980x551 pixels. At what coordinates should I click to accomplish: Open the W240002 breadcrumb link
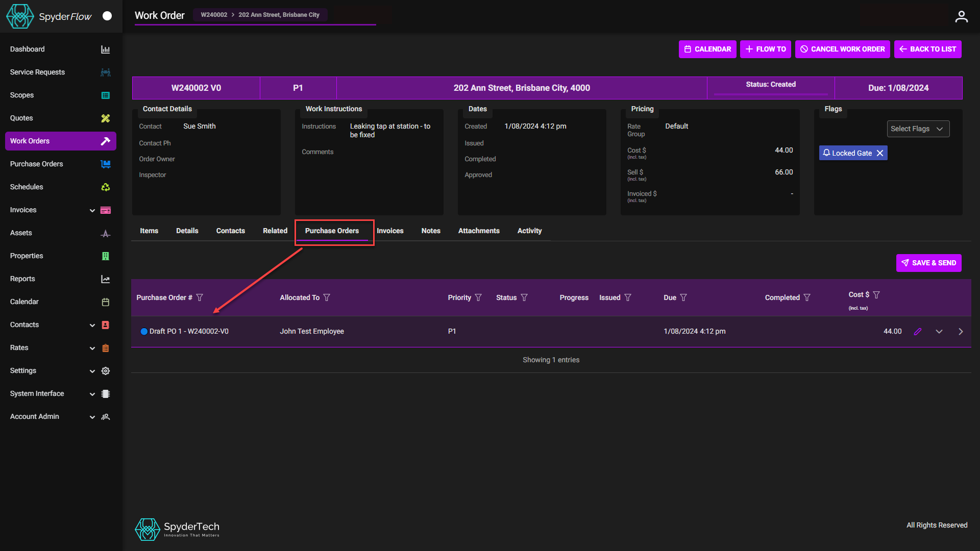[214, 15]
